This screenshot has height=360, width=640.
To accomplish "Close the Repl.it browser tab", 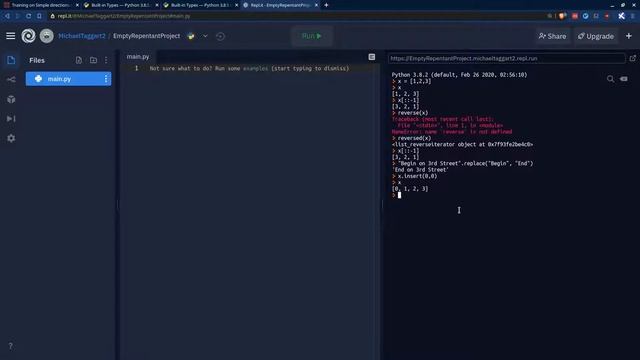I will click(316, 5).
